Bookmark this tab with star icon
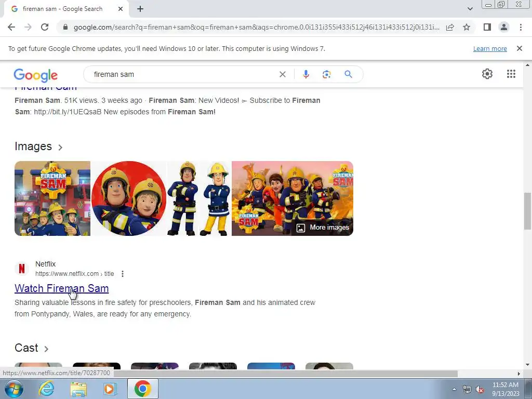Image resolution: width=532 pixels, height=399 pixels. point(467,27)
